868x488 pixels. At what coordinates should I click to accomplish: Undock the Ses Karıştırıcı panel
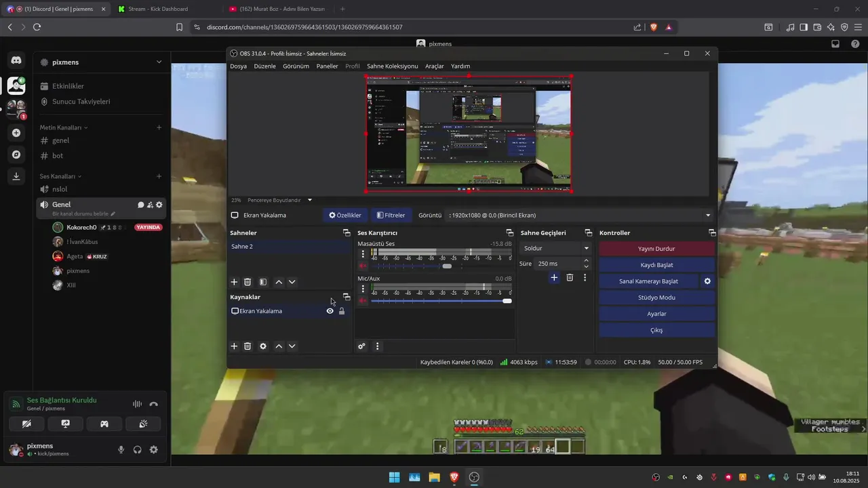[x=510, y=233]
